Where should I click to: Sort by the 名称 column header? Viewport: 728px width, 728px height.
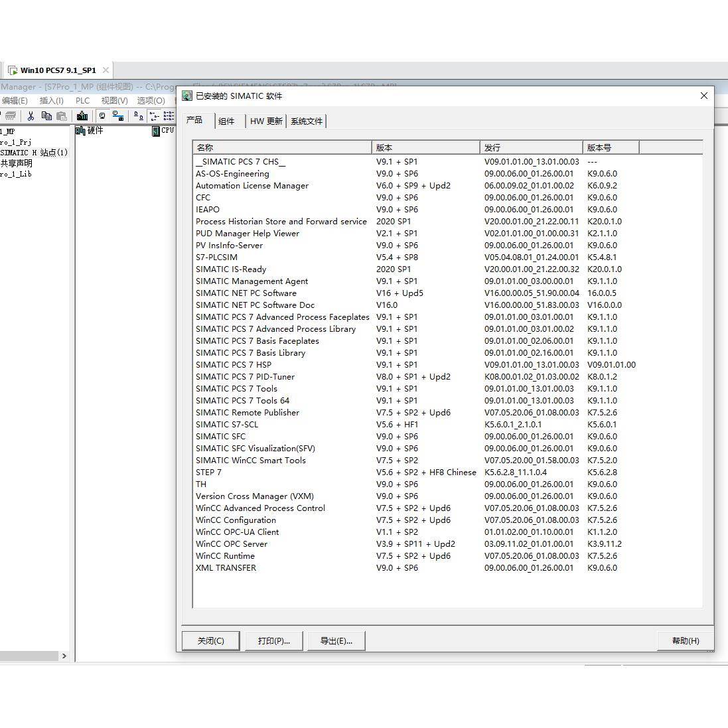(x=282, y=147)
